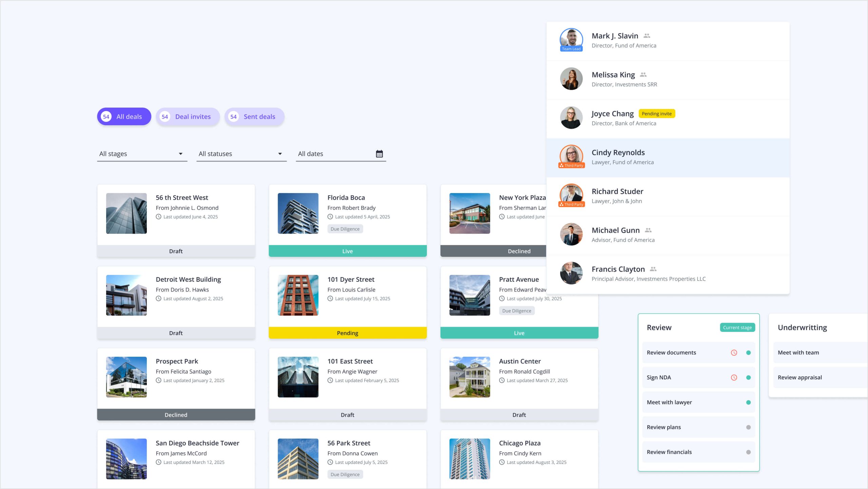Open the Prospect Park building thumbnail
Screen dimensions: 868x489
(x=126, y=377)
